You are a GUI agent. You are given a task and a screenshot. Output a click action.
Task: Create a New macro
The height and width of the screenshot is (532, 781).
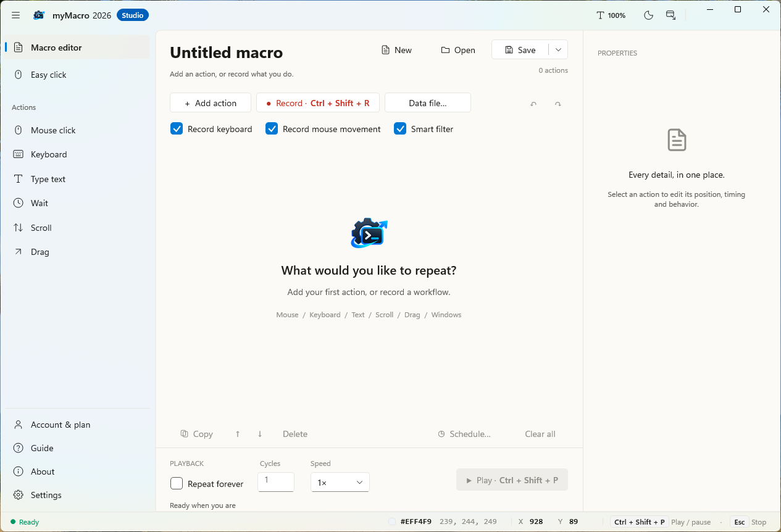pos(396,50)
